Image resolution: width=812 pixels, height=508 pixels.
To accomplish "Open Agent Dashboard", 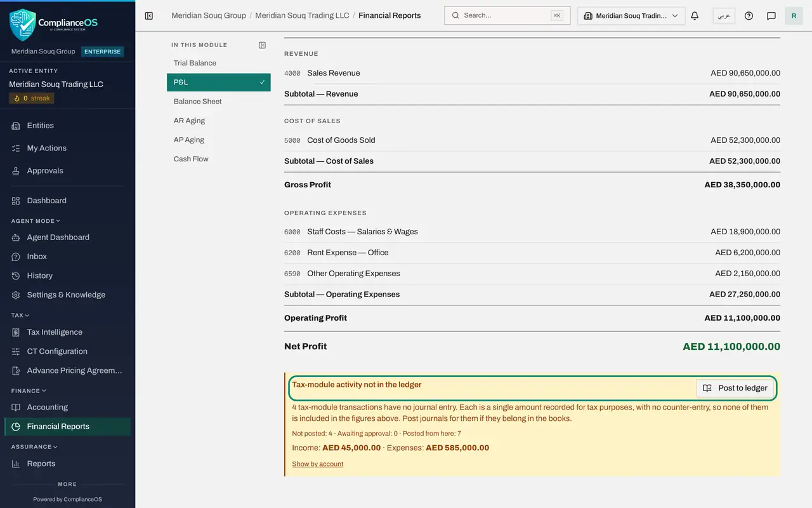I will point(67,237).
